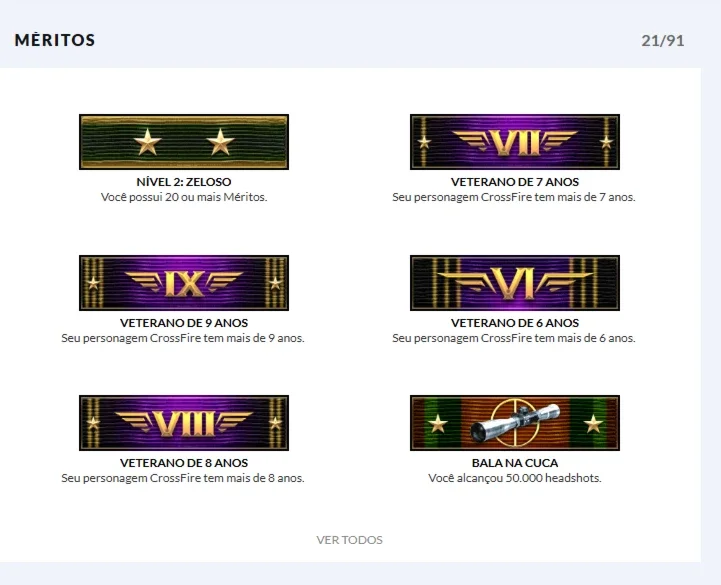The image size is (721, 585).
Task: Click the VER TODOS link
Action: pyautogui.click(x=349, y=540)
